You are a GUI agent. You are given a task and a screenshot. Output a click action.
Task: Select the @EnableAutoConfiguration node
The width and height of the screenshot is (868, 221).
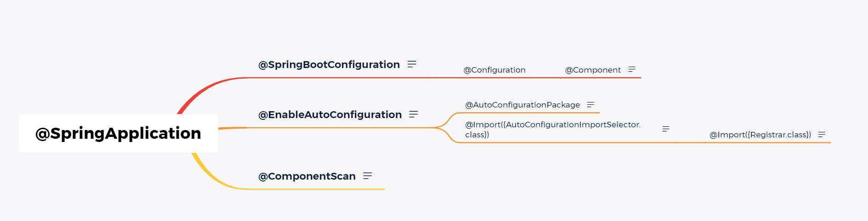coord(330,115)
